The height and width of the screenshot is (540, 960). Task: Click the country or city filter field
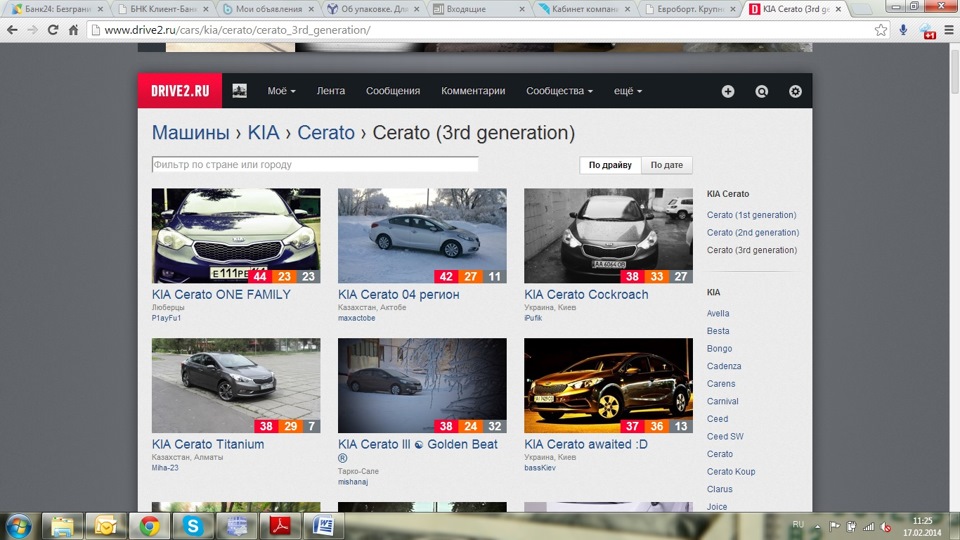(315, 165)
